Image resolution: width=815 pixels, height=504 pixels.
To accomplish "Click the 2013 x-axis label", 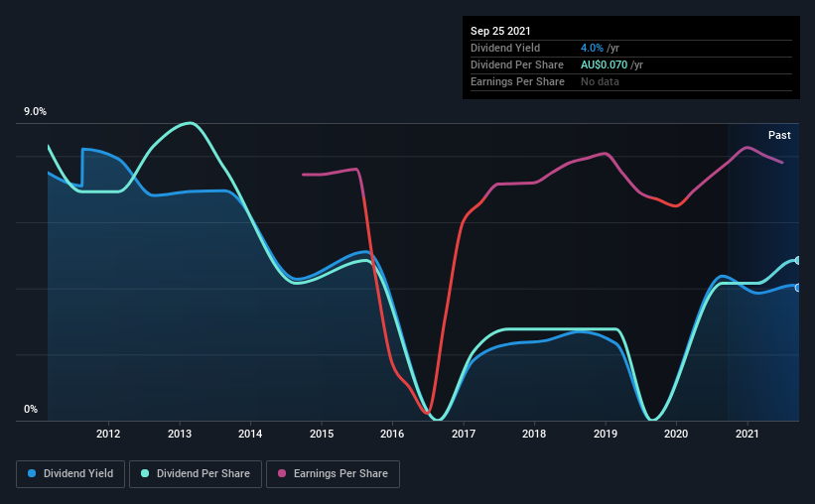I will click(x=180, y=434).
